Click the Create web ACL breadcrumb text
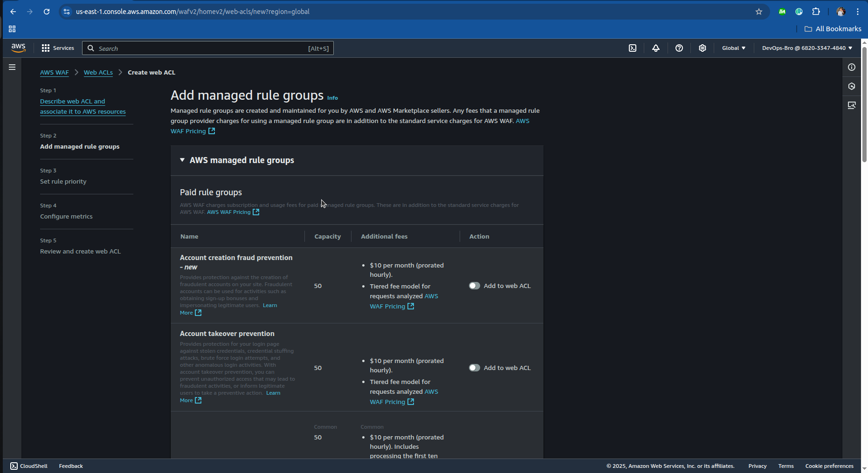The image size is (868, 473). (x=152, y=72)
